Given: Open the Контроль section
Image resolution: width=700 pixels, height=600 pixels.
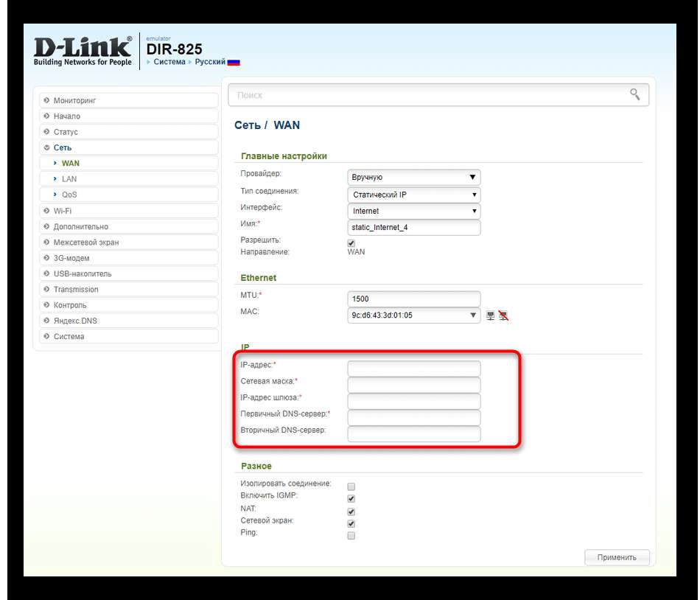Looking at the screenshot, I should [x=128, y=305].
